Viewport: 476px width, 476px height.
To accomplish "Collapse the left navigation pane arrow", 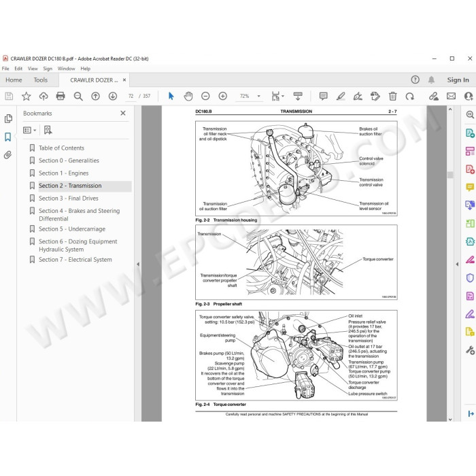I will click(x=138, y=264).
